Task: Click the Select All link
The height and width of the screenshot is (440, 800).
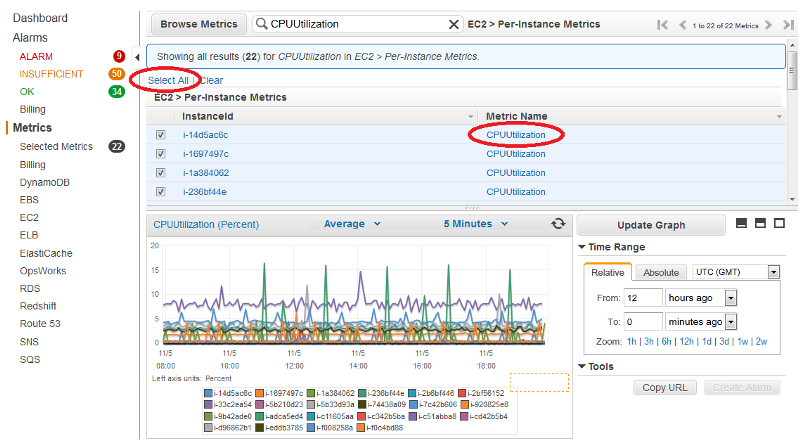Action: click(168, 80)
